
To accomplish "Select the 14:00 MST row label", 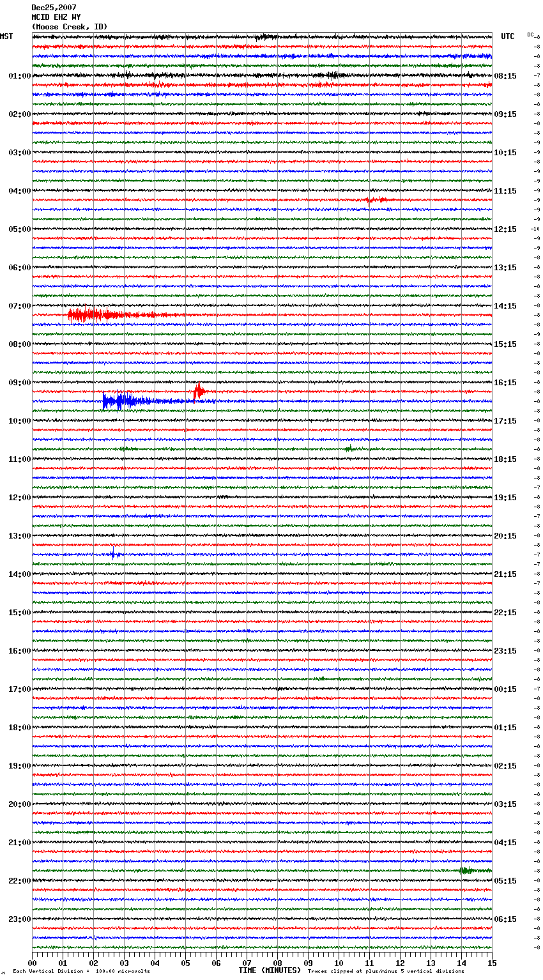I will pyautogui.click(x=20, y=574).
